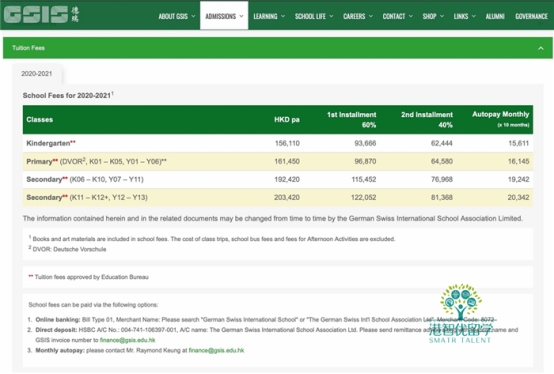Open the School Life menu
Screen dimensions: 554x374
point(314,16)
